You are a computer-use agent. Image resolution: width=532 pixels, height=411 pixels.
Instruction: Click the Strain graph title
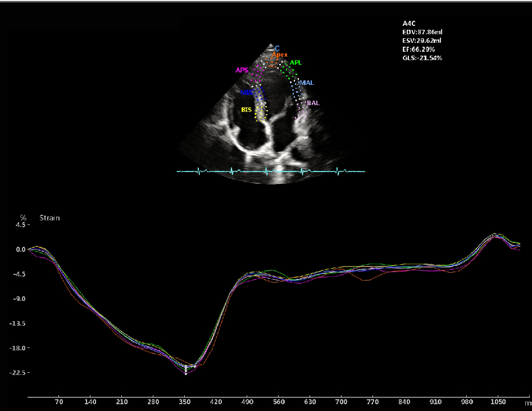pos(49,218)
